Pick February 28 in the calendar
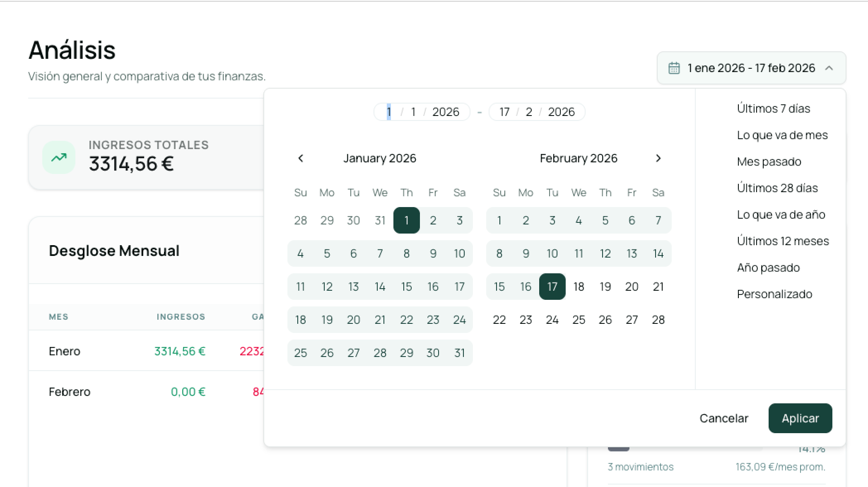 coord(658,320)
